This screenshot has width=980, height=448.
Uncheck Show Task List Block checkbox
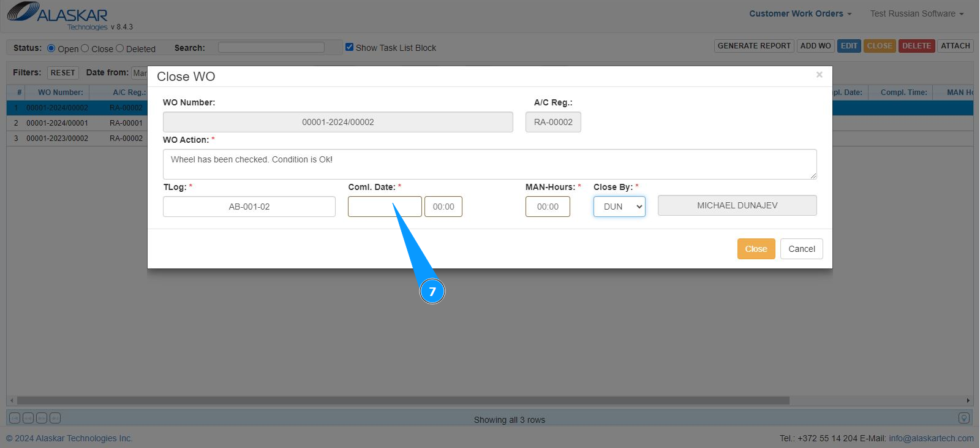349,47
